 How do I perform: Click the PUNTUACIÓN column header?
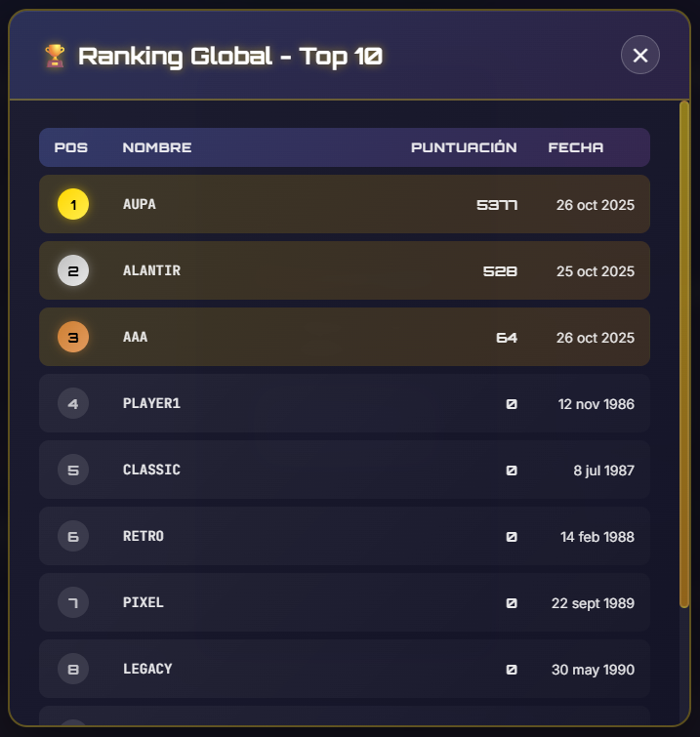(464, 148)
